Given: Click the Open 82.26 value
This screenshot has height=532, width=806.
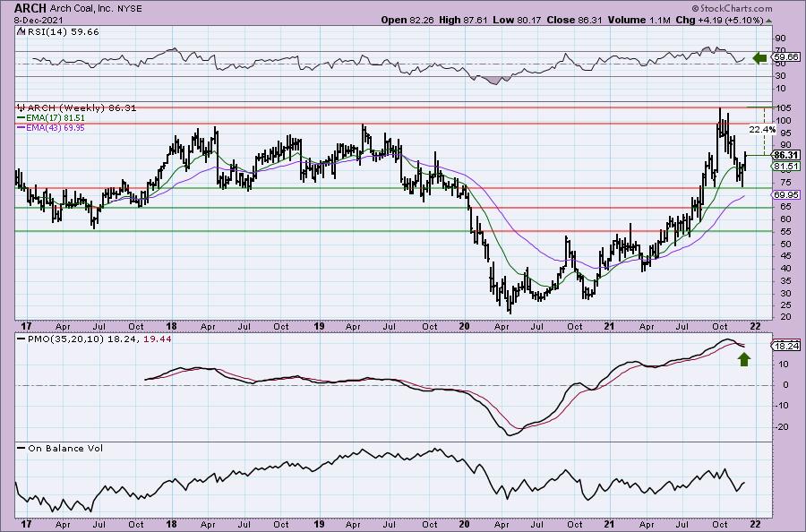Looking at the screenshot, I should click(407, 20).
